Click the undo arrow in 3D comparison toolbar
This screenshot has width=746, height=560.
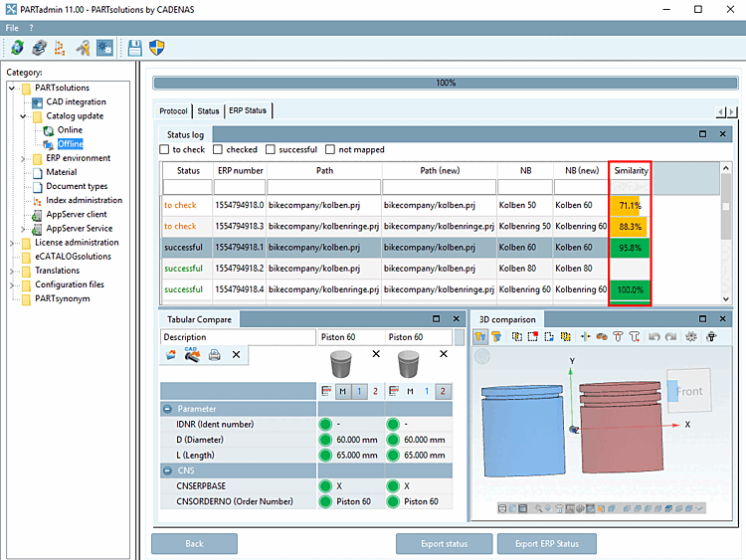tap(653, 337)
